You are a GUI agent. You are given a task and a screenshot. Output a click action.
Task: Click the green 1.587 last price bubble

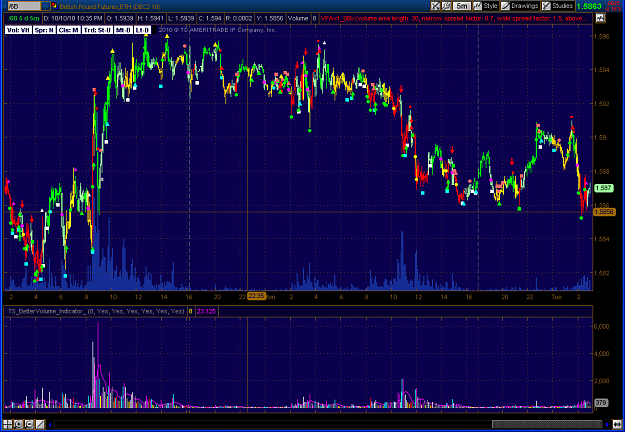coord(603,188)
